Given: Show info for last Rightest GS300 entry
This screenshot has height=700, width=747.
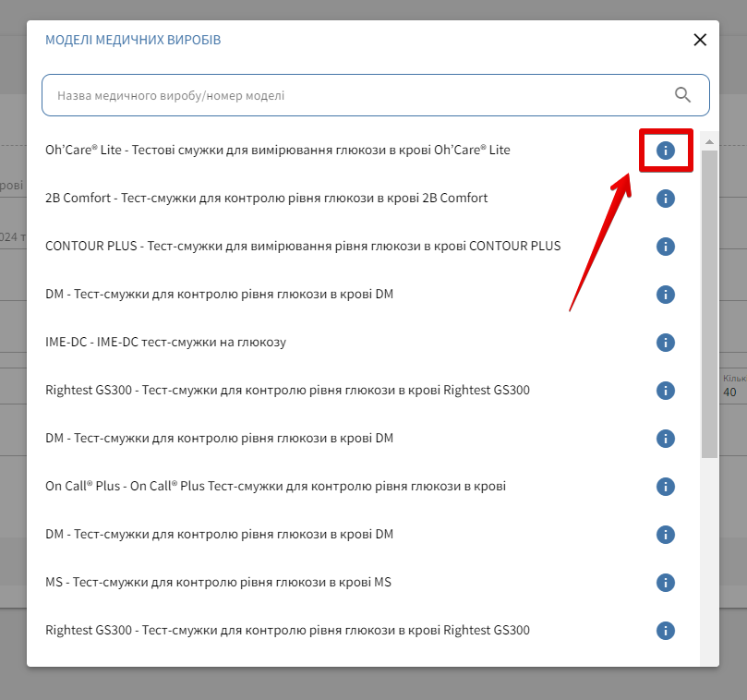Looking at the screenshot, I should (x=665, y=631).
